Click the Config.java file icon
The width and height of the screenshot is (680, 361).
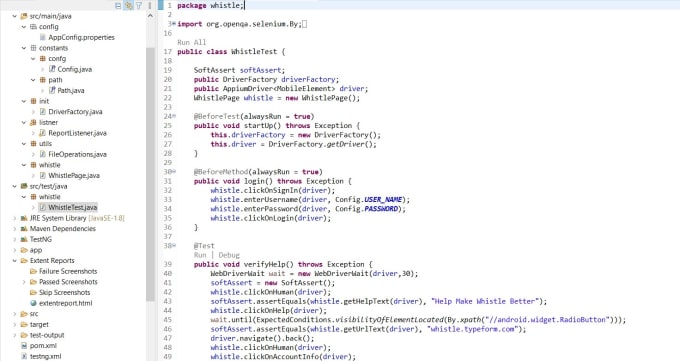click(52, 69)
